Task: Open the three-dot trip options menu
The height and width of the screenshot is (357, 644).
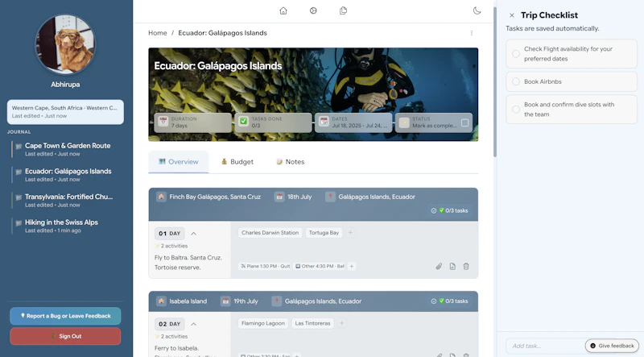Action: [472, 33]
